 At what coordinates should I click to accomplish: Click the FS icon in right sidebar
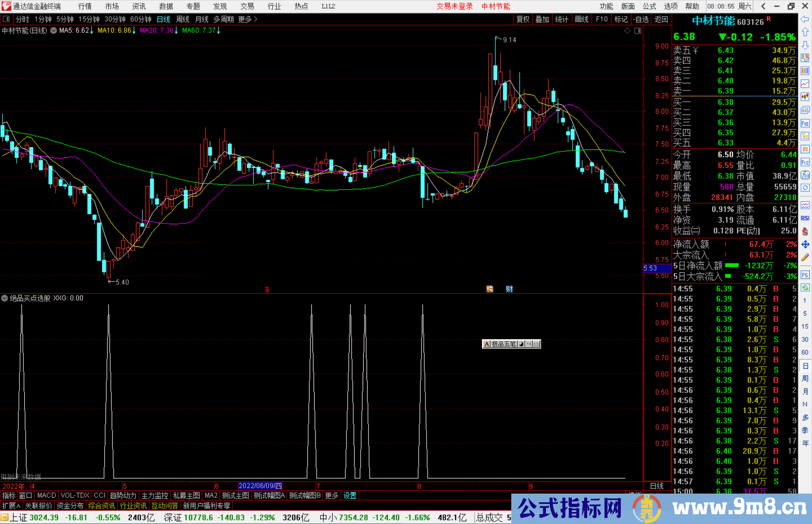(805, 275)
